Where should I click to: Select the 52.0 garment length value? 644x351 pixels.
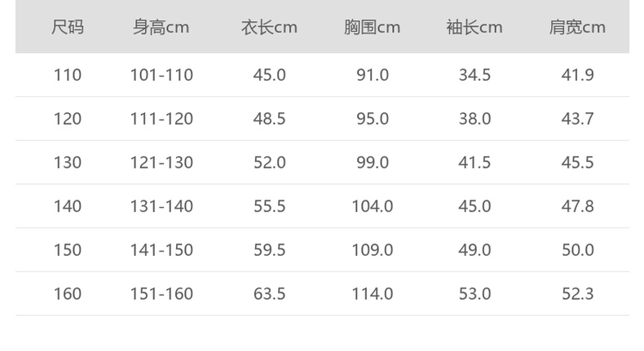(269, 163)
